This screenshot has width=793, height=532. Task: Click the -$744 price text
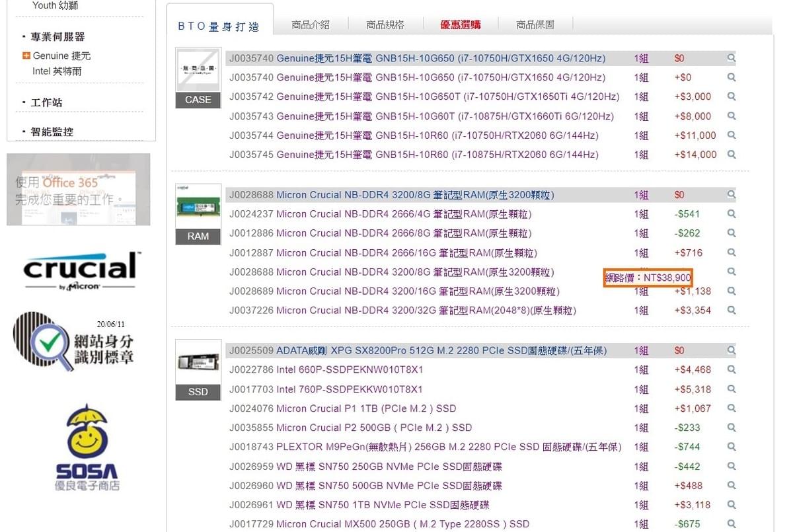[x=687, y=447]
